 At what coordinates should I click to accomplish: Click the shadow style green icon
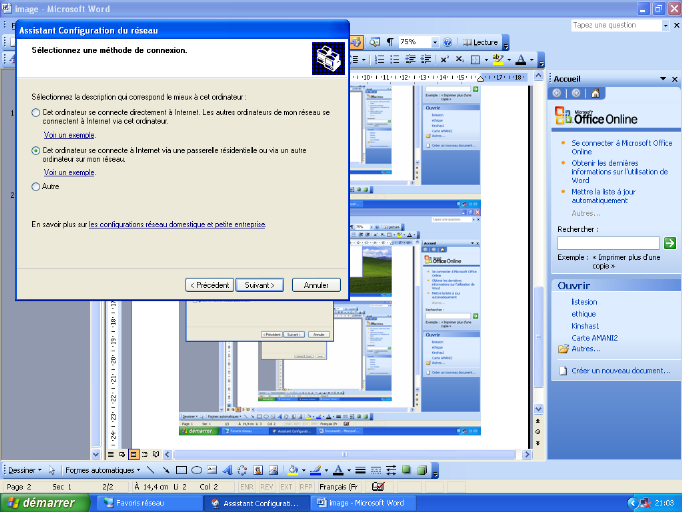pos(406,470)
